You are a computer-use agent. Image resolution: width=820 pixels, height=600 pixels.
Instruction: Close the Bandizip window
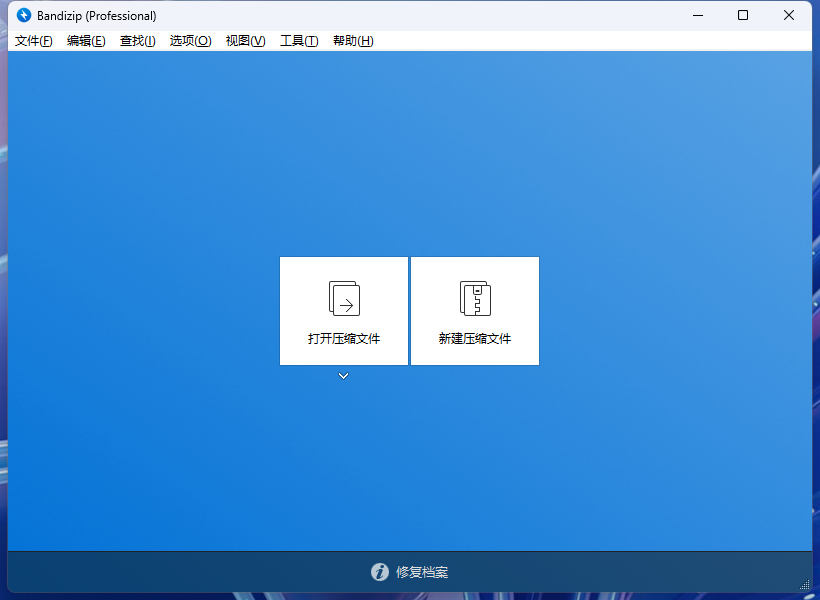click(x=789, y=15)
